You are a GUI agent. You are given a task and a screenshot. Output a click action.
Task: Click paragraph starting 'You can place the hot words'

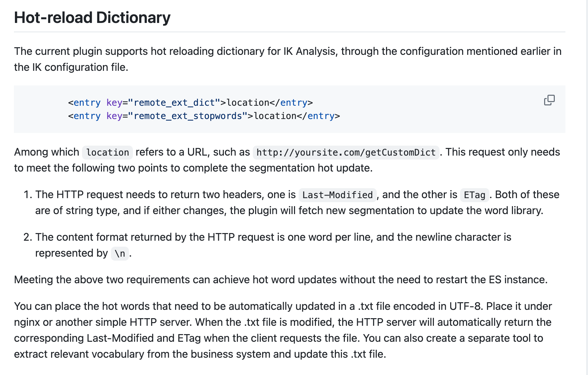(x=283, y=330)
